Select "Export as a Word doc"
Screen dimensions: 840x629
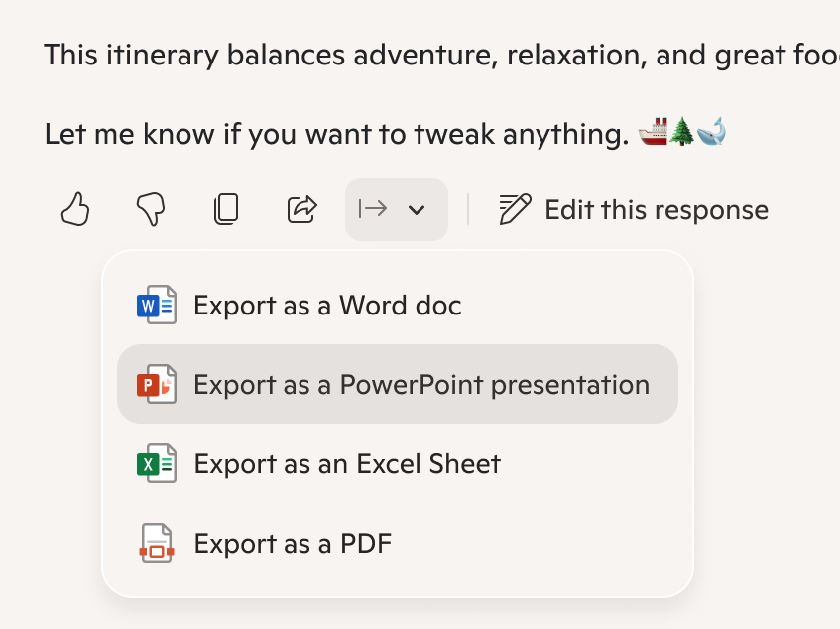coord(327,305)
